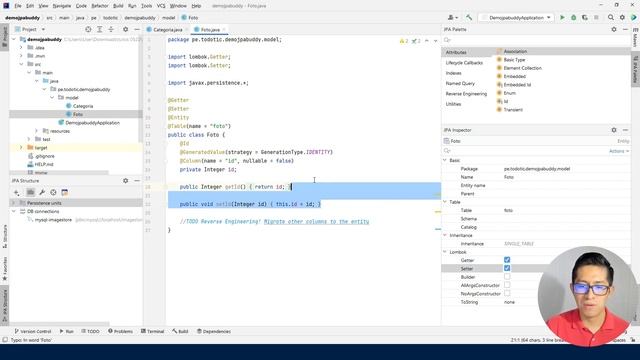Minimize the JPA Structure panel
This screenshot has height=360, width=640.
tap(137, 180)
